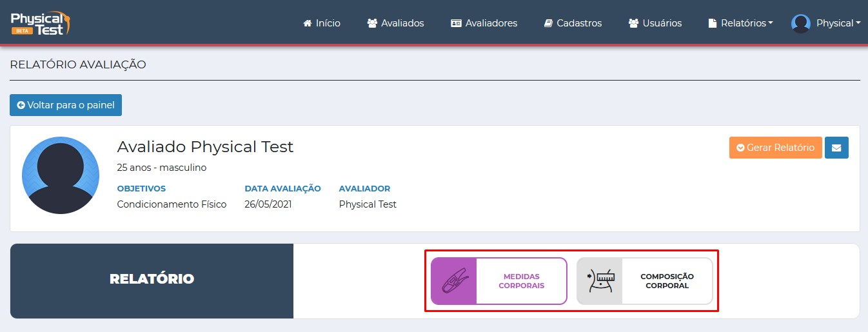The height and width of the screenshot is (332, 868).
Task: Click the home icon beside Início
Action: (x=308, y=23)
